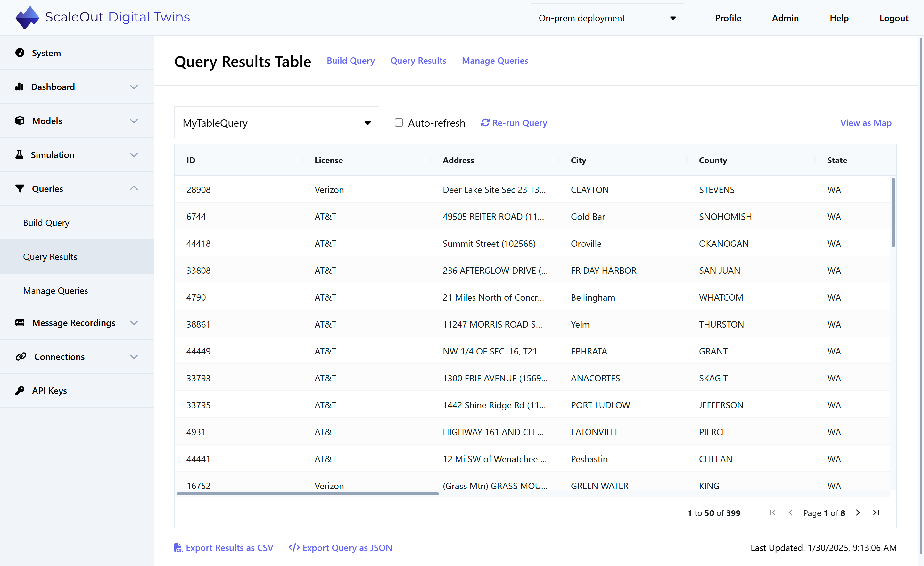
Task: Sort by the Address column header
Action: click(458, 160)
